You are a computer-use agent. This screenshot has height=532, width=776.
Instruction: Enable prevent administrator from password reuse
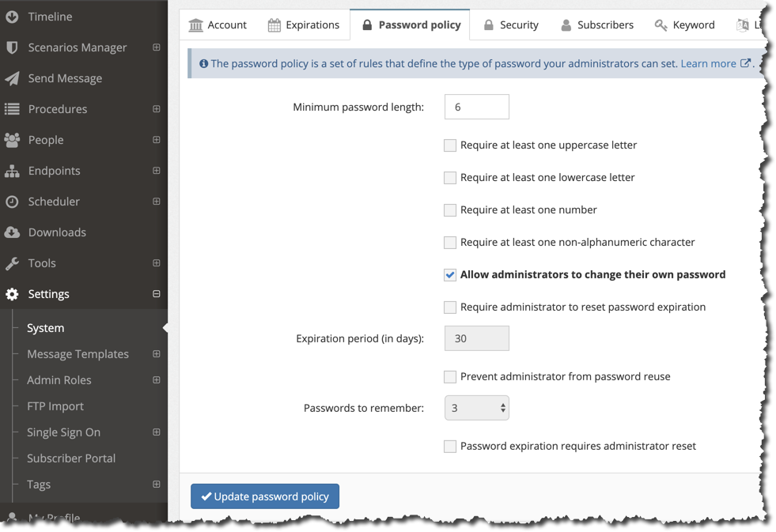click(450, 377)
